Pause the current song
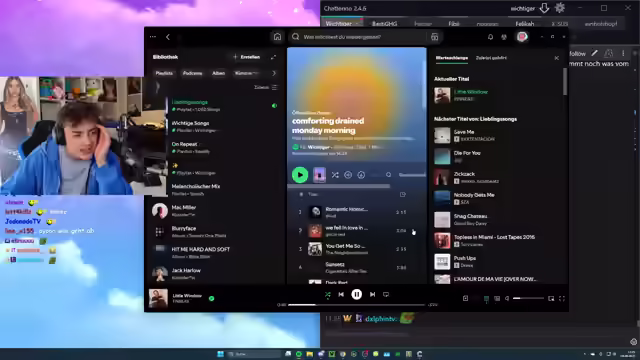Image resolution: width=640 pixels, height=360 pixels. click(356, 294)
